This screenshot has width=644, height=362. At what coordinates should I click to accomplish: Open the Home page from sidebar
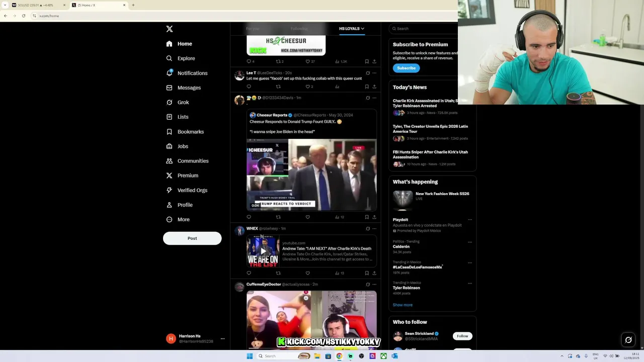[x=179, y=44]
